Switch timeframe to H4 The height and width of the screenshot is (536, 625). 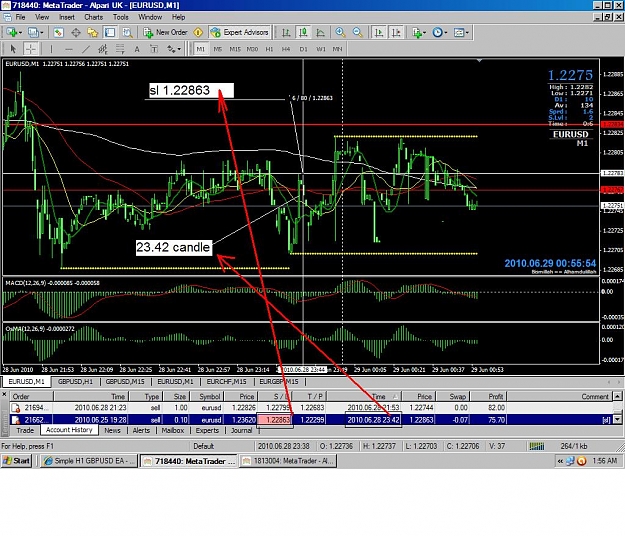point(286,49)
